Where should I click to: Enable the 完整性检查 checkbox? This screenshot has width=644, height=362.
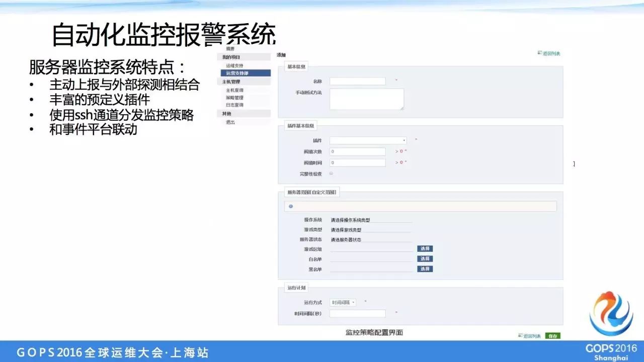[331, 173]
